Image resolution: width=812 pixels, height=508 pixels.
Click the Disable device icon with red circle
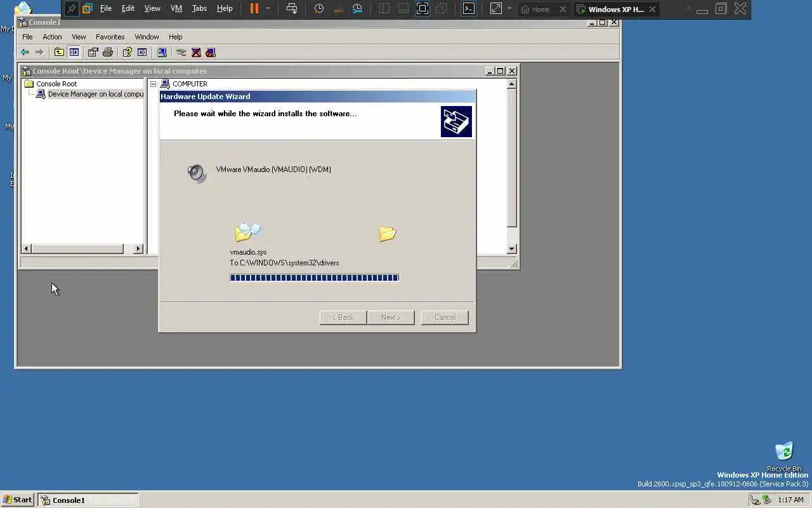(211, 53)
